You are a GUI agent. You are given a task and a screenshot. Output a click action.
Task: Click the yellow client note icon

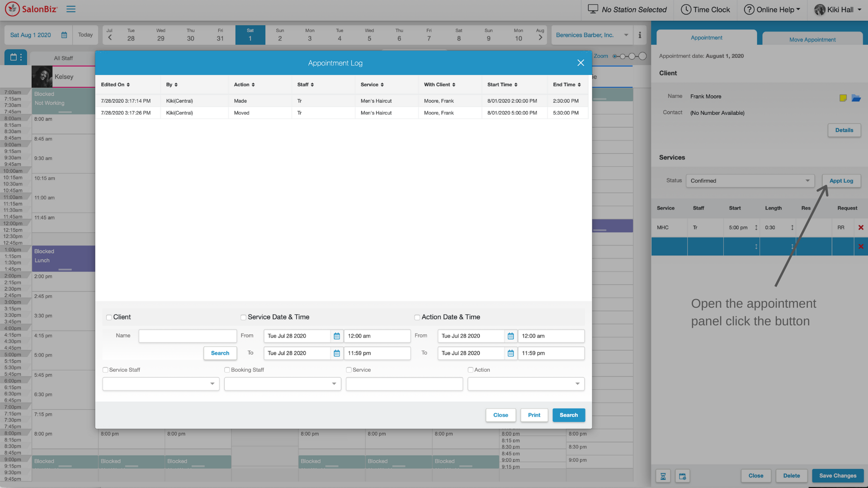click(843, 98)
